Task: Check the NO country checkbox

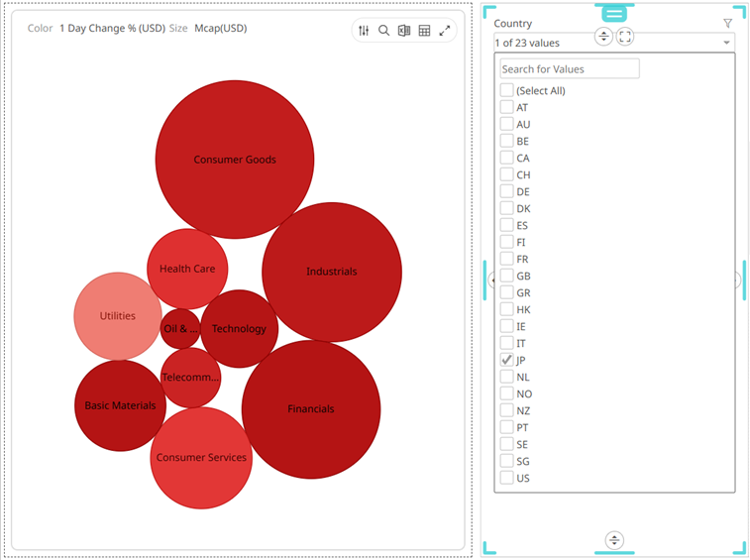Action: click(x=506, y=393)
